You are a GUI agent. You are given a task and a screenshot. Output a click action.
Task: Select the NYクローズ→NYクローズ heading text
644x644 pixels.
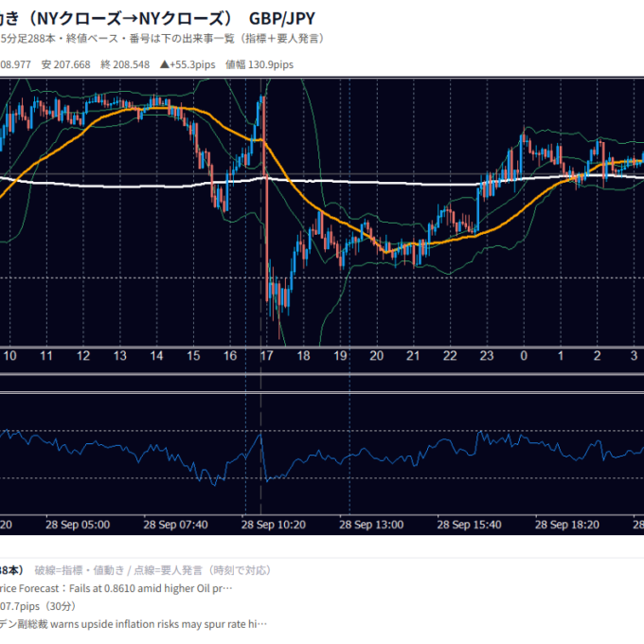tap(131, 19)
